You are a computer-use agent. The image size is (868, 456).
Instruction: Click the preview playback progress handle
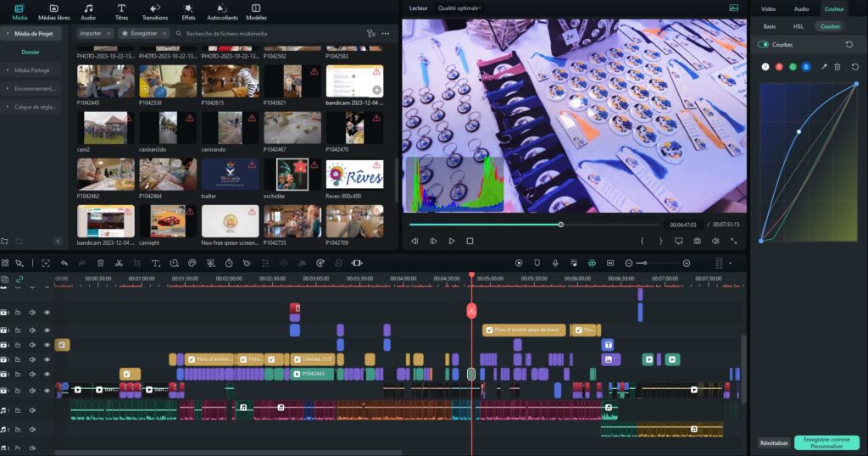[561, 225]
